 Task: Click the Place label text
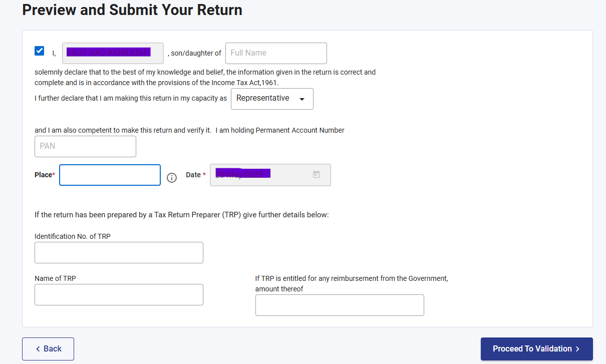click(x=43, y=175)
